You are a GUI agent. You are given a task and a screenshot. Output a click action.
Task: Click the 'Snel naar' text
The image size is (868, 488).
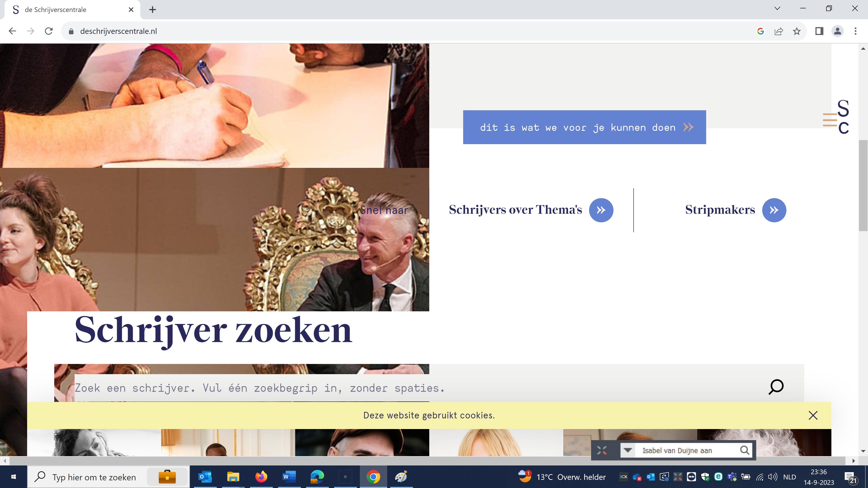pos(384,210)
